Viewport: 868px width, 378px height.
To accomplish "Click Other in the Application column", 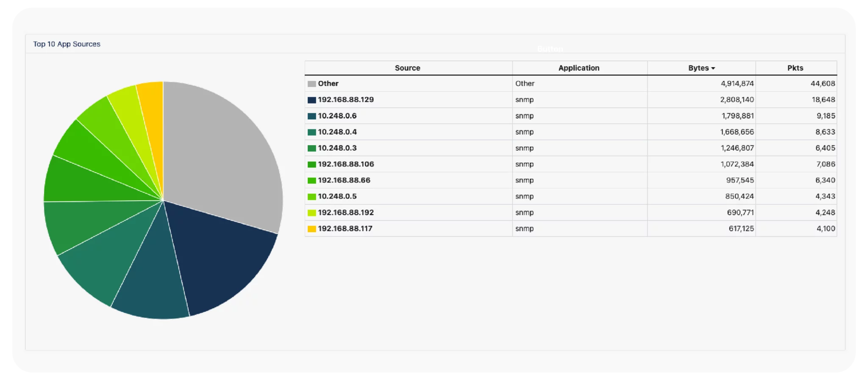I will [x=525, y=84].
